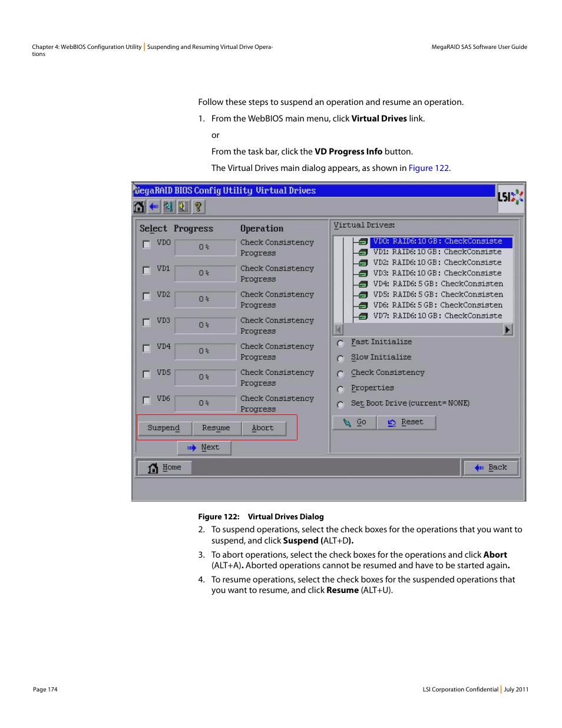
Task: Click the drive icon beside VD2
Action: point(363,263)
